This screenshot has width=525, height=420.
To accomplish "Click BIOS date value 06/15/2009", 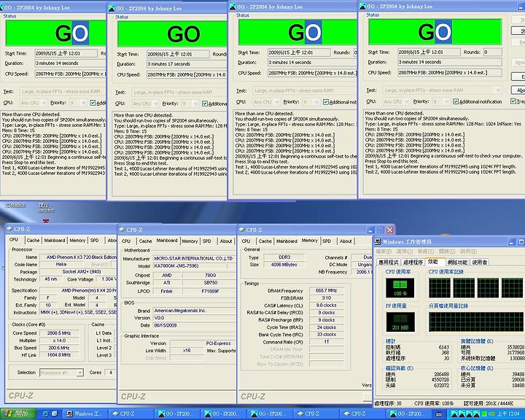I will (x=194, y=325).
